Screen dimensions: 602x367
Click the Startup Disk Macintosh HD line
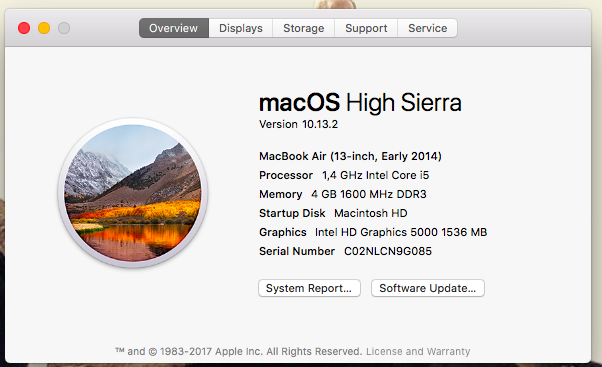pos(333,213)
